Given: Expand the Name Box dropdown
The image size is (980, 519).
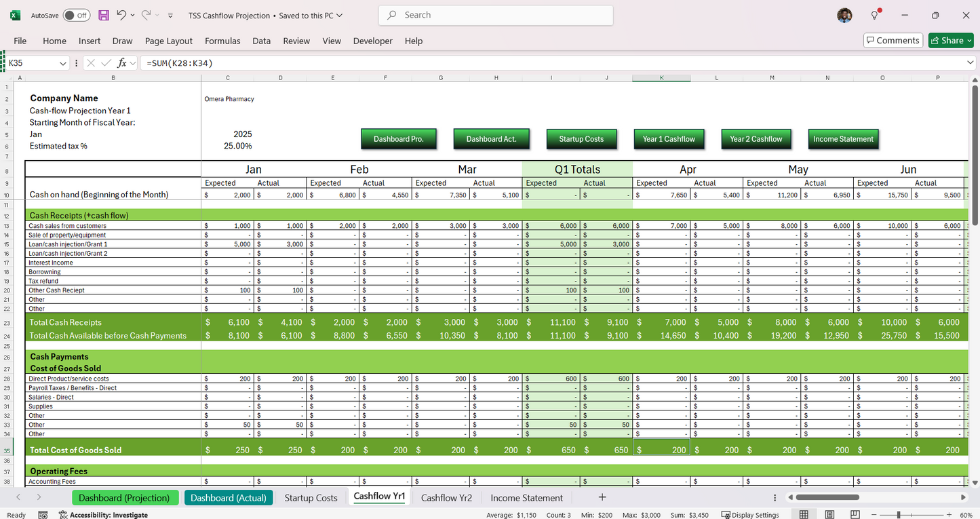Looking at the screenshot, I should tap(63, 63).
